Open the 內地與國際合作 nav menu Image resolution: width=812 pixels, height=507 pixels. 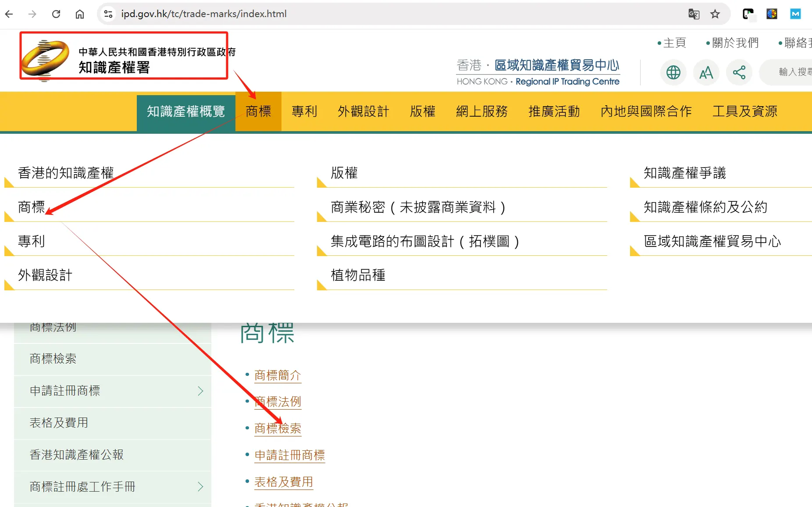[x=646, y=111]
